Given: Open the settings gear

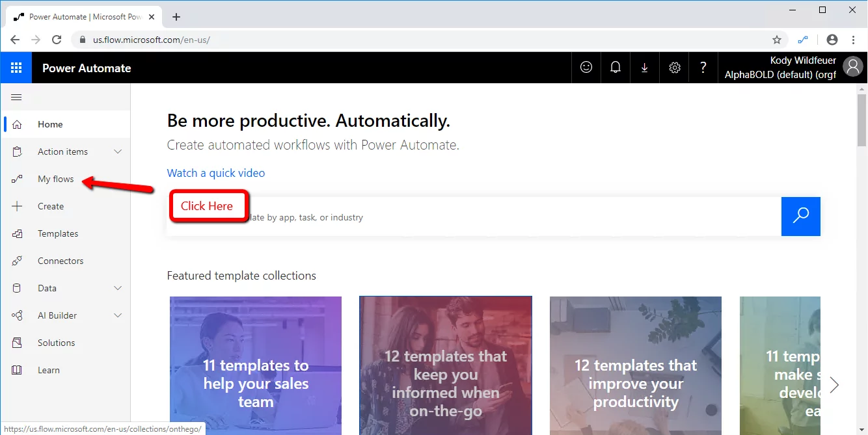Looking at the screenshot, I should (674, 68).
